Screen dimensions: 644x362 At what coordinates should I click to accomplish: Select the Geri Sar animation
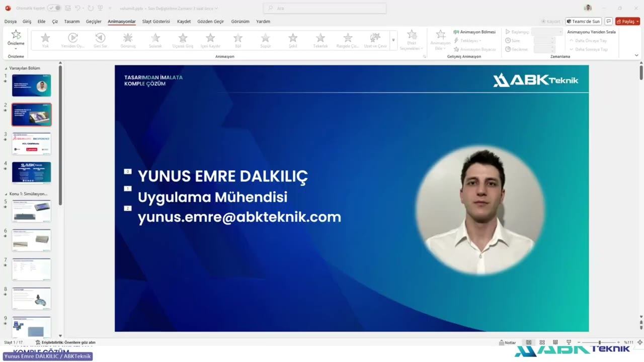(x=100, y=40)
